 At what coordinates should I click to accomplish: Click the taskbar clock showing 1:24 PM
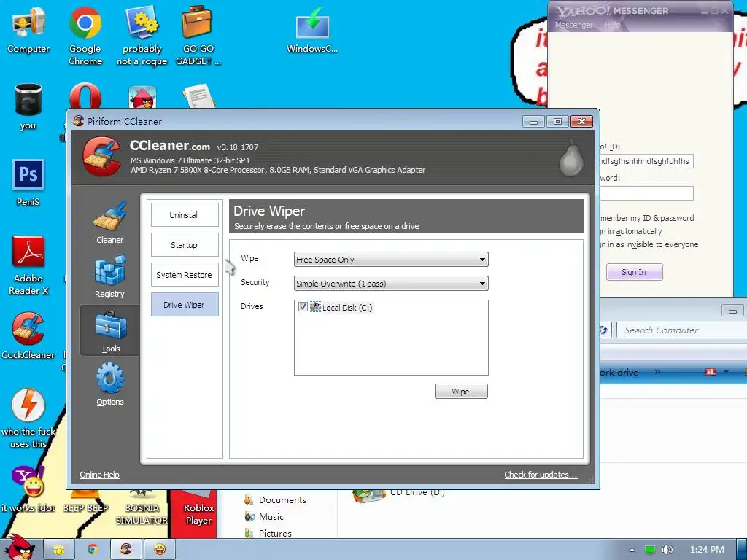click(707, 550)
